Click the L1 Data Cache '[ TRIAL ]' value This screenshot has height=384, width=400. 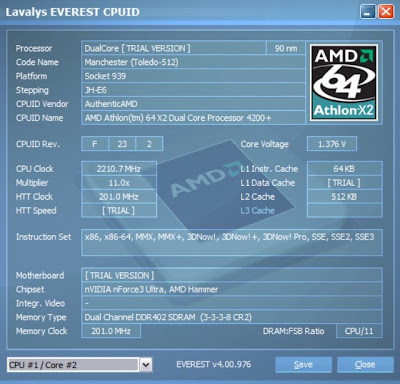tap(344, 183)
